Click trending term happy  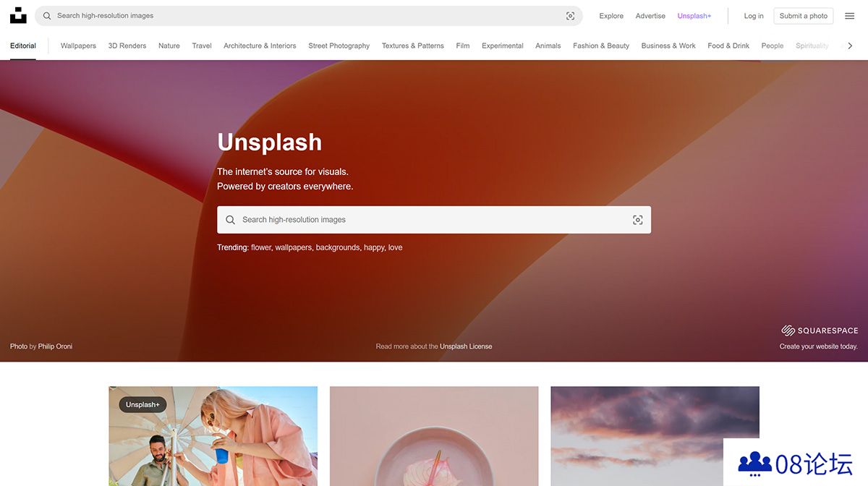click(x=375, y=247)
